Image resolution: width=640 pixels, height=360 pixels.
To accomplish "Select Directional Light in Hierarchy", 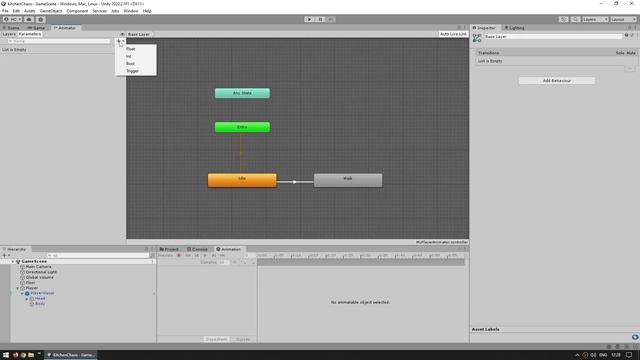I will click(x=41, y=272).
